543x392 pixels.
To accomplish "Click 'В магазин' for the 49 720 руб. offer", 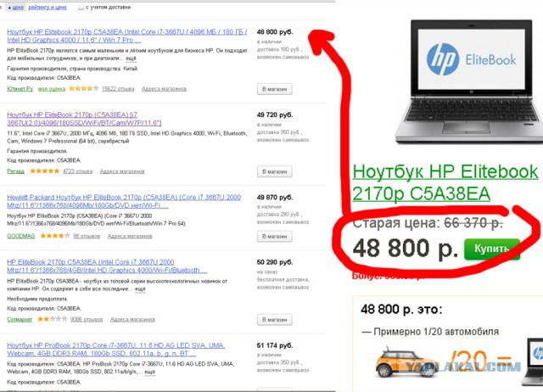I will 275,171.
